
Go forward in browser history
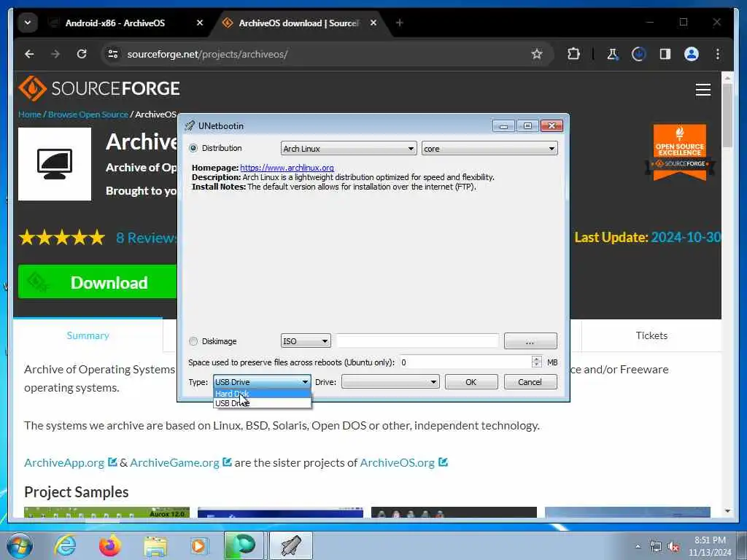point(55,54)
